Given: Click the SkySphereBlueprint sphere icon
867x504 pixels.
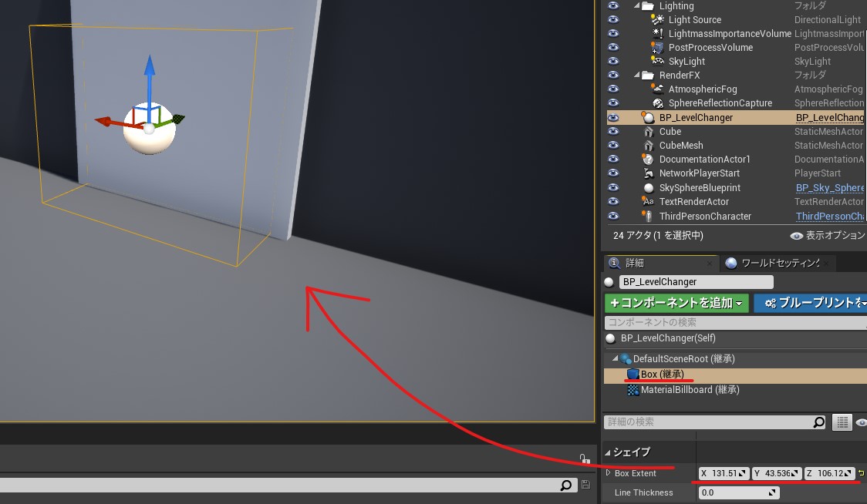Looking at the screenshot, I should (649, 188).
